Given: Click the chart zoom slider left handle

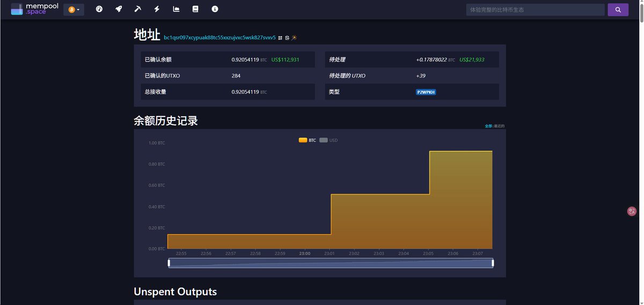Looking at the screenshot, I should [x=169, y=263].
